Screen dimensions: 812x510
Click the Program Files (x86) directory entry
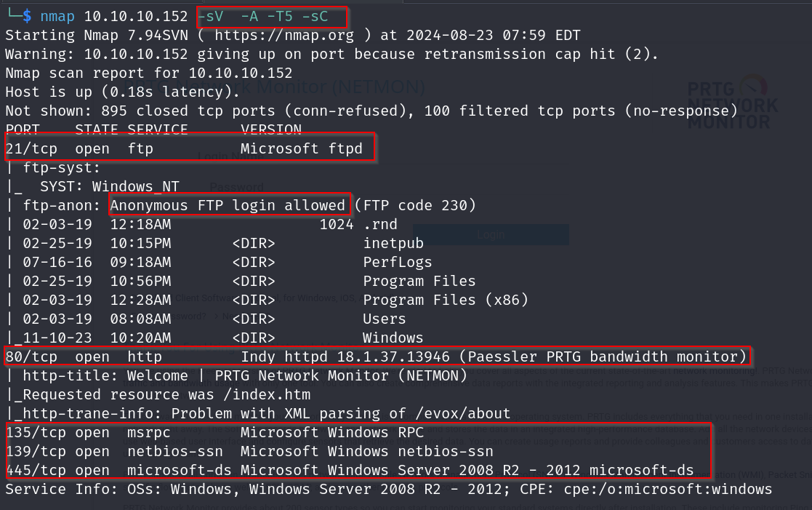446,300
